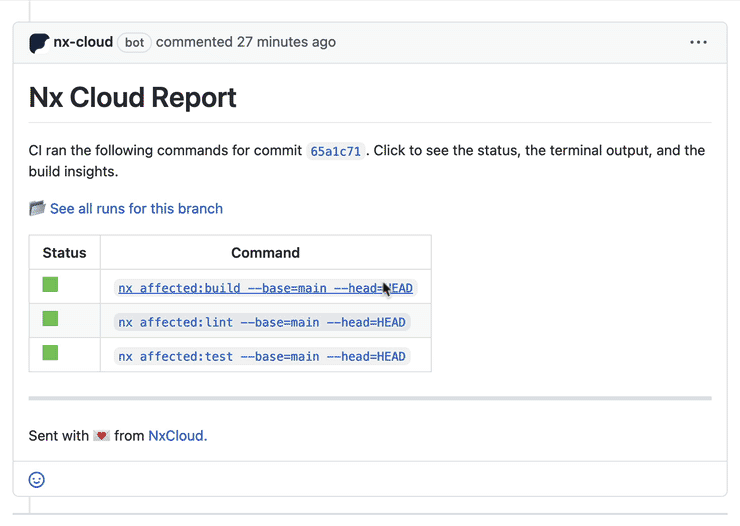Click the 'Command' column header
Viewport: 740px width, 526px height.
[265, 252]
